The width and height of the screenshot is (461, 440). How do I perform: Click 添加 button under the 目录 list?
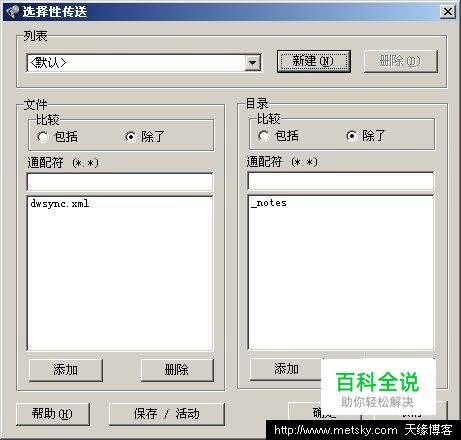coord(286,369)
